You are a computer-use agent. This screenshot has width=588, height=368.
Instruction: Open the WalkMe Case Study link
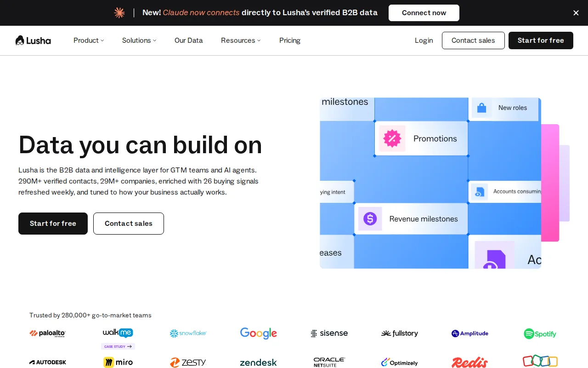coord(118,346)
